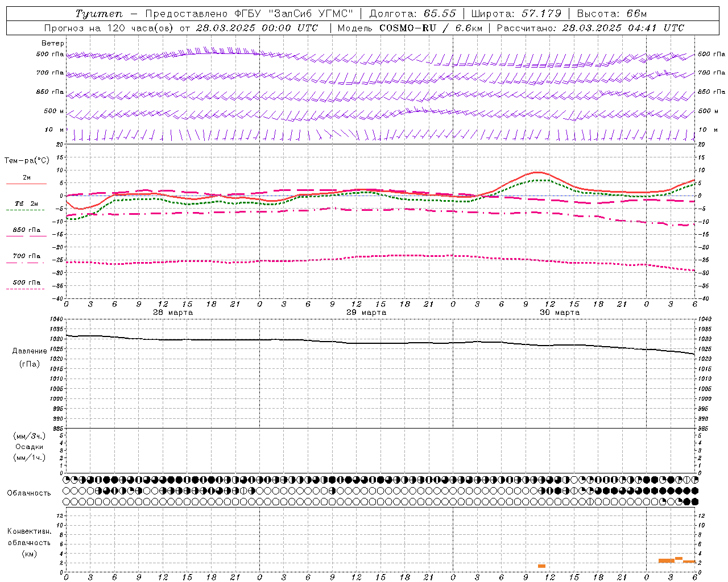Click the (мм/1ч.) precipitation unit label

[30, 458]
